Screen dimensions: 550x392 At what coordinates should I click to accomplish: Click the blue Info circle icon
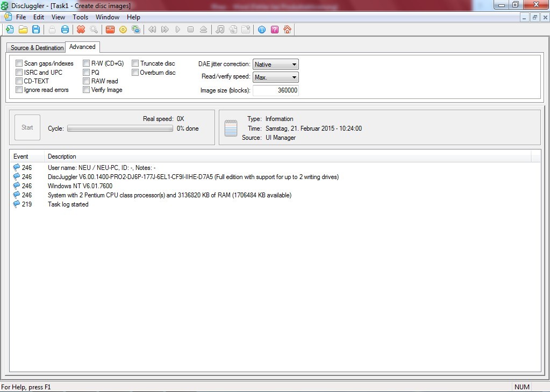262,30
